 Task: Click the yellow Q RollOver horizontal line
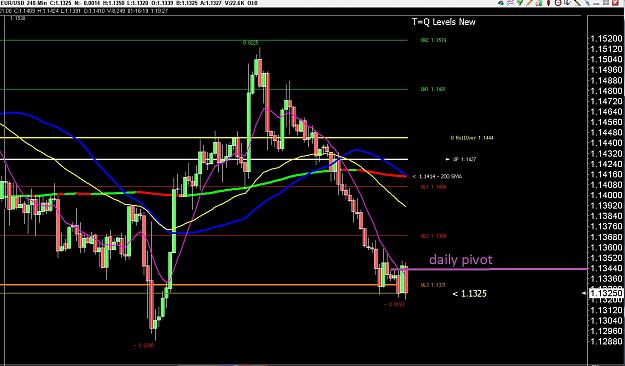(x=204, y=138)
